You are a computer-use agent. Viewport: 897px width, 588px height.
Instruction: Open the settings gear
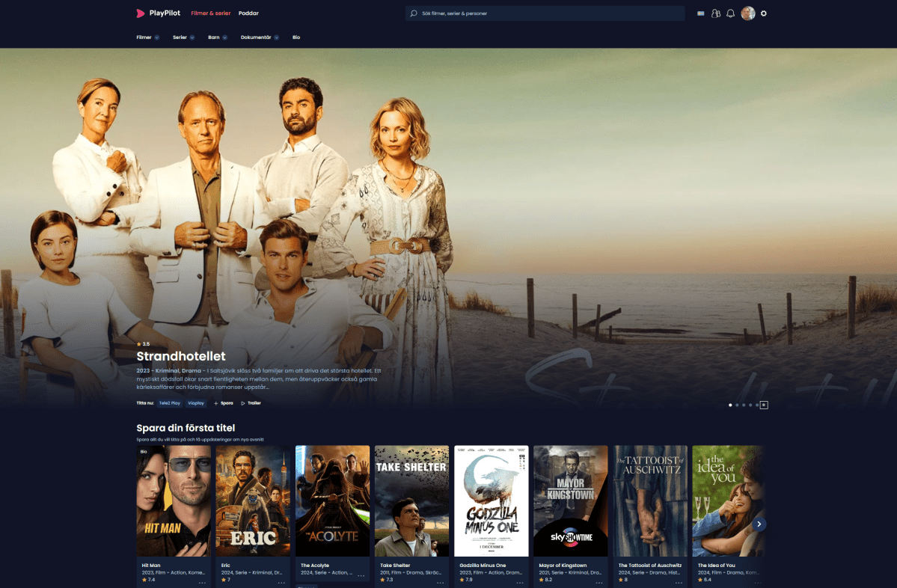pyautogui.click(x=764, y=13)
